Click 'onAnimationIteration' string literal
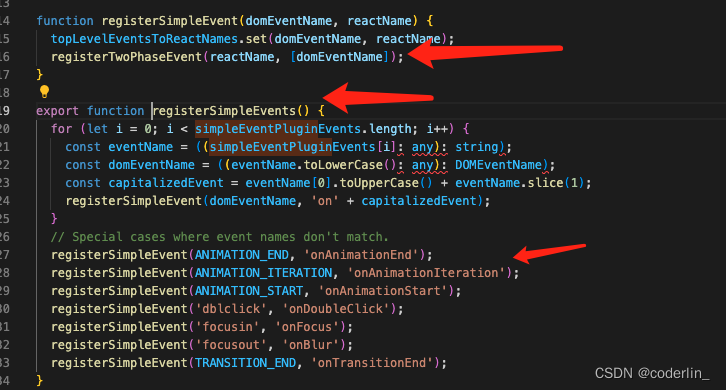Image resolution: width=726 pixels, height=390 pixels. [x=426, y=273]
